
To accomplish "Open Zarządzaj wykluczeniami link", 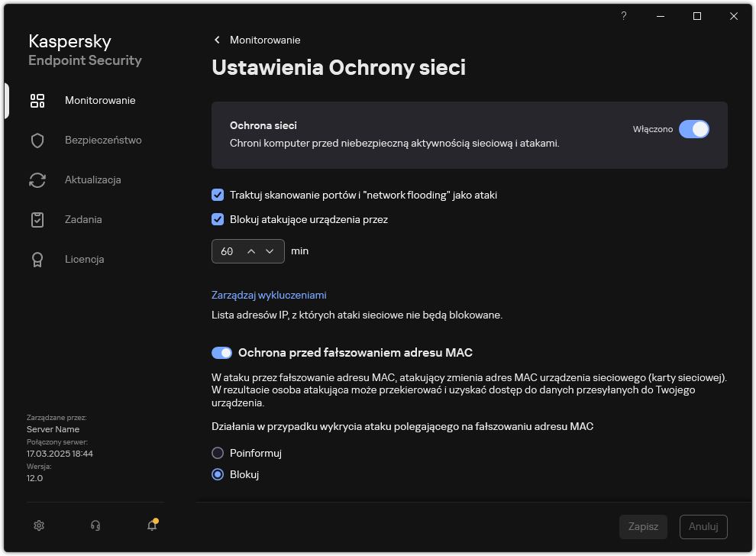I will tap(269, 295).
